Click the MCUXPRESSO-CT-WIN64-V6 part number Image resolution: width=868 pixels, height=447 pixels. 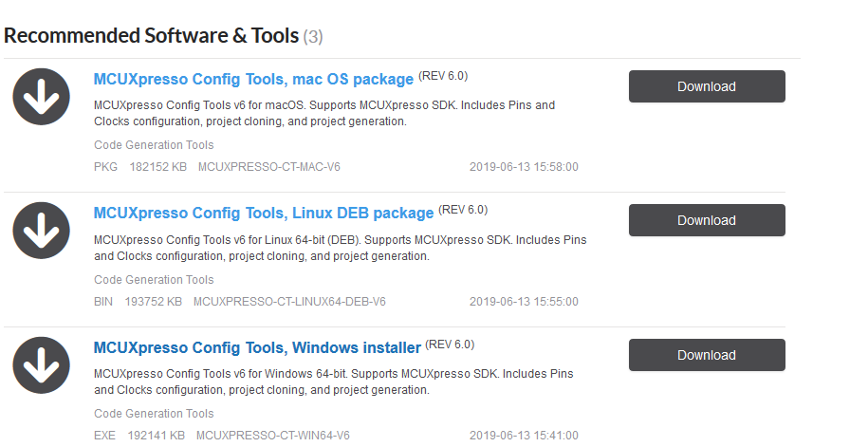click(x=273, y=436)
